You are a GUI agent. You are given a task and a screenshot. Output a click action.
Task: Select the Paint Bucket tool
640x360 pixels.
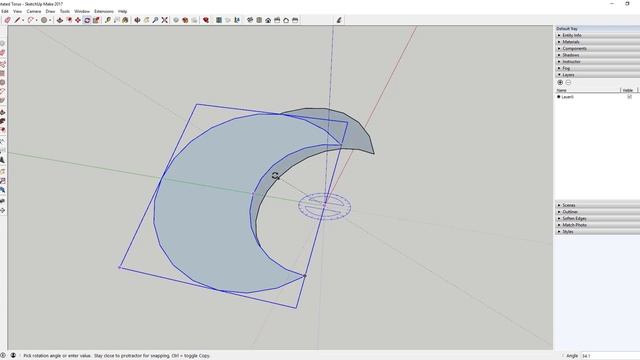point(125,20)
